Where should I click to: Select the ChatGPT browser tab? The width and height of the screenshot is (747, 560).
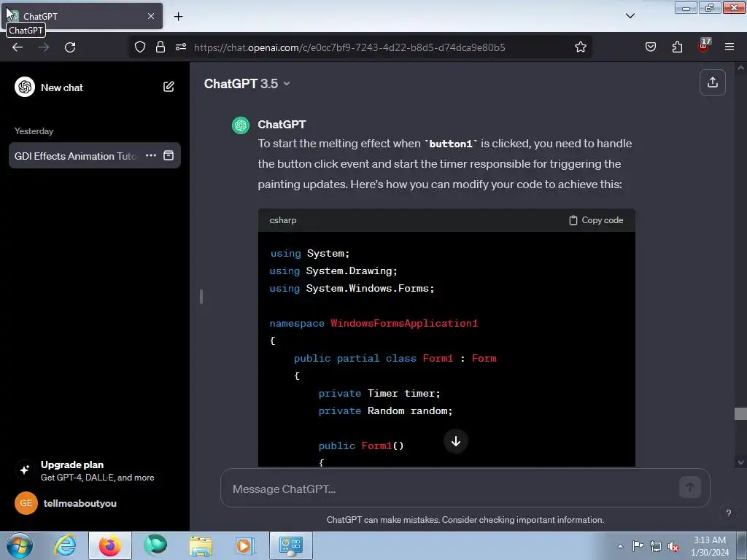82,16
